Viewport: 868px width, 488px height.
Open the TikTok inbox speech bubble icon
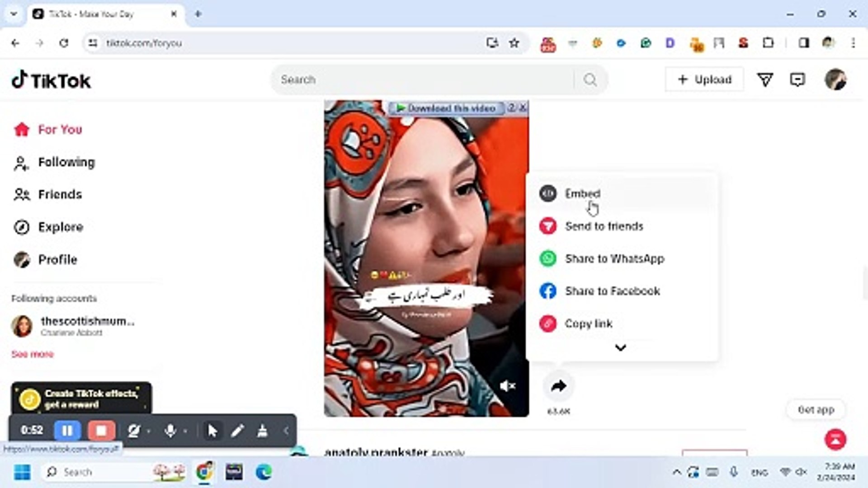797,80
